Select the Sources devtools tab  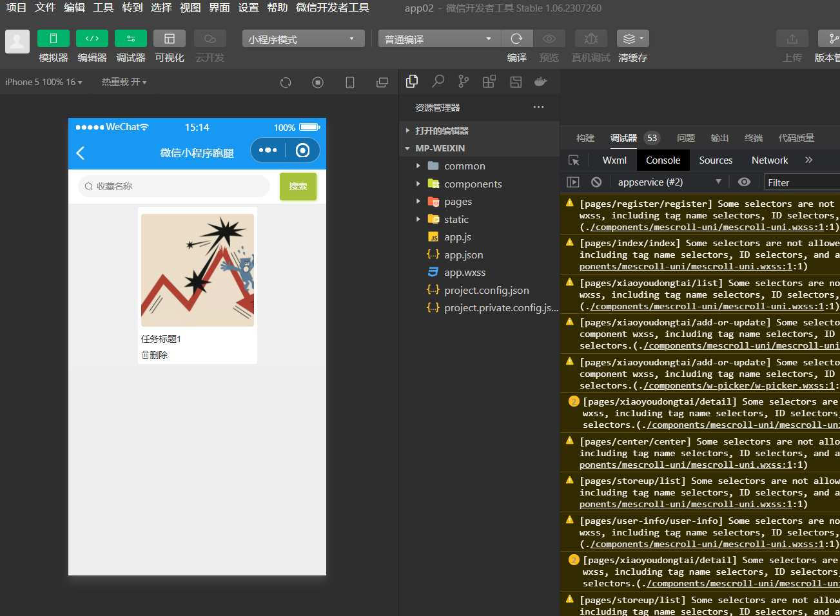pos(716,160)
